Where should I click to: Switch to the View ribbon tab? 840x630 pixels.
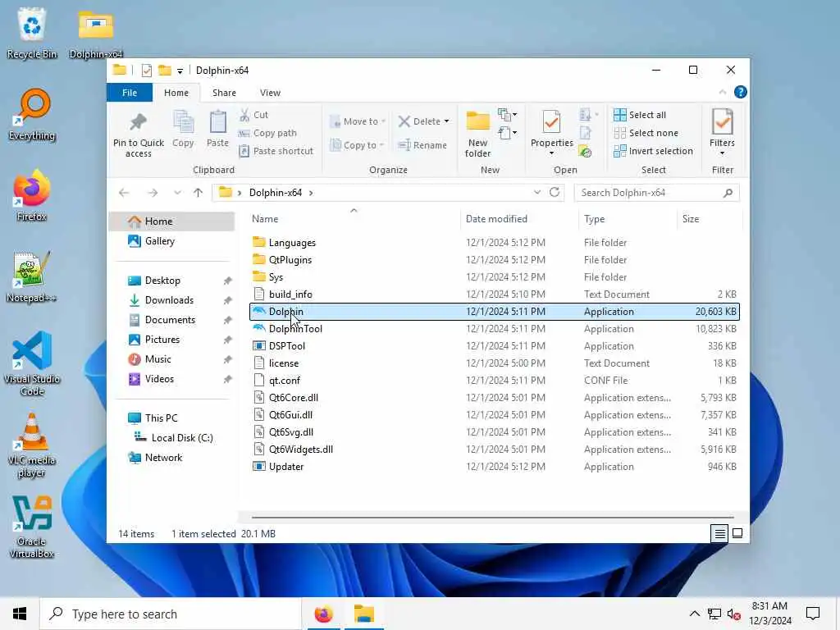pyautogui.click(x=270, y=93)
